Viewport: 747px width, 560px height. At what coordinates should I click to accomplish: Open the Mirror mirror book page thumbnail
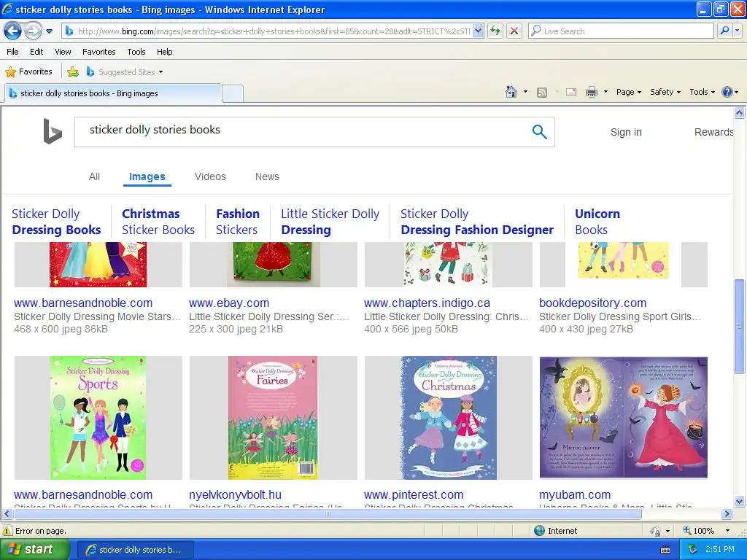pyautogui.click(x=623, y=417)
